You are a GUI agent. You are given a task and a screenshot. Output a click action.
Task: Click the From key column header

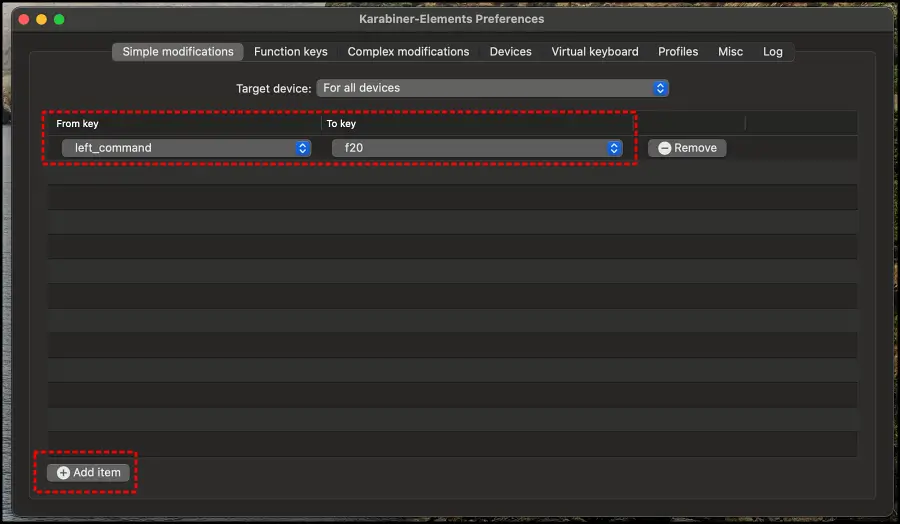77,123
